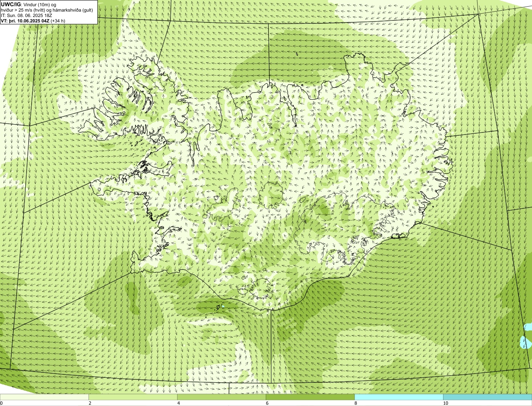Click the teal legend swatch above 10
This screenshot has width=532, height=406.
(488, 397)
